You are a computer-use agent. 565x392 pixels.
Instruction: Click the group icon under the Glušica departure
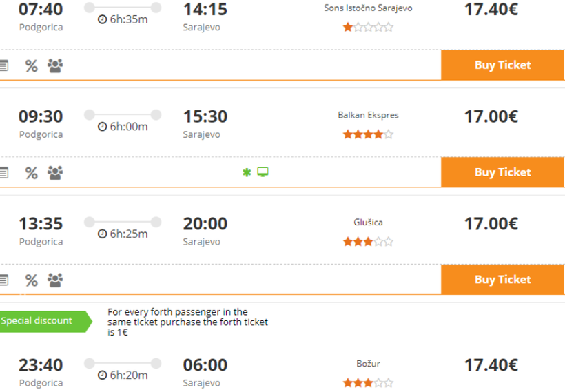55,280
